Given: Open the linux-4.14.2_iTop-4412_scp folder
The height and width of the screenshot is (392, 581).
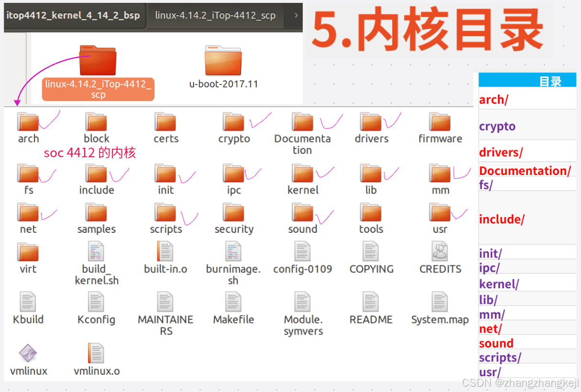Looking at the screenshot, I should click(x=98, y=60).
